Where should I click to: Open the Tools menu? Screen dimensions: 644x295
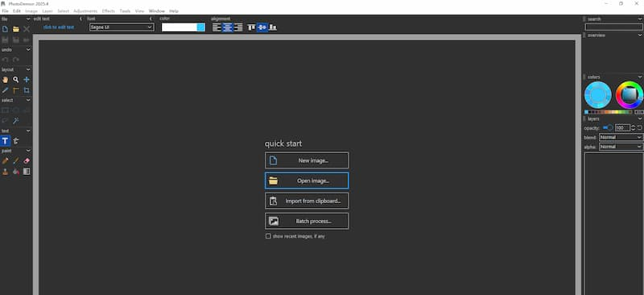125,11
